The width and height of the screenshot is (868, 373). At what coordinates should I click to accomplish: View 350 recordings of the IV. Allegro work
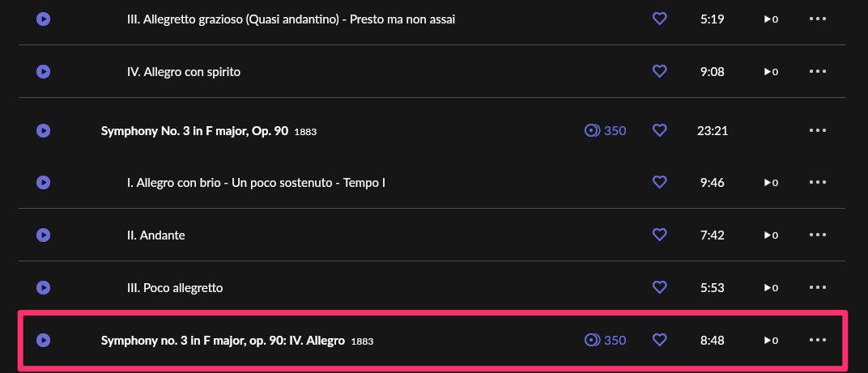coord(605,340)
